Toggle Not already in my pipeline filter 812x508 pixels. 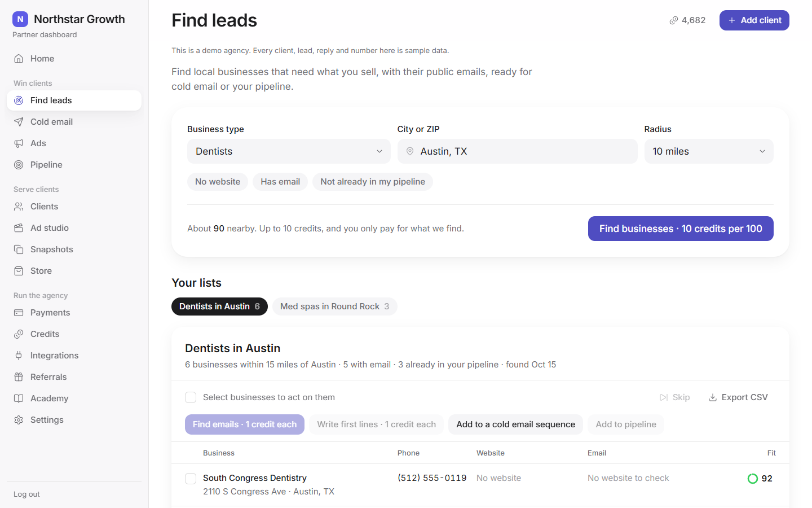pos(373,182)
